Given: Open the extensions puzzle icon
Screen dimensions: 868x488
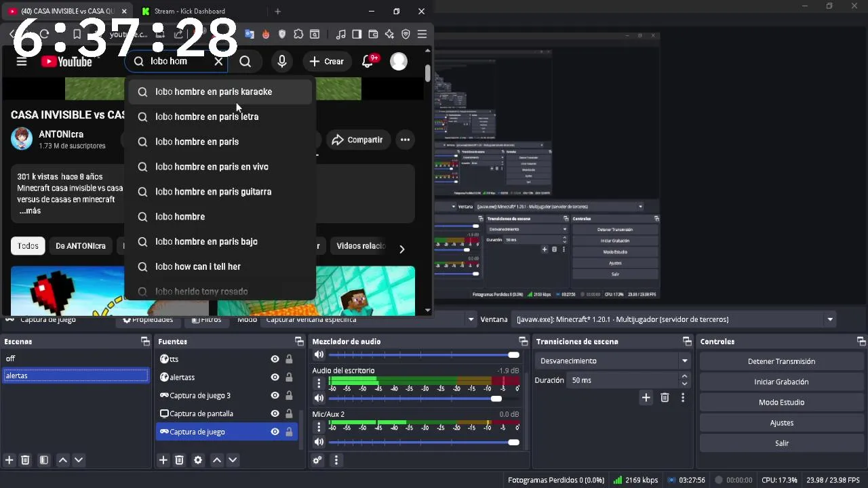Looking at the screenshot, I should (298, 34).
